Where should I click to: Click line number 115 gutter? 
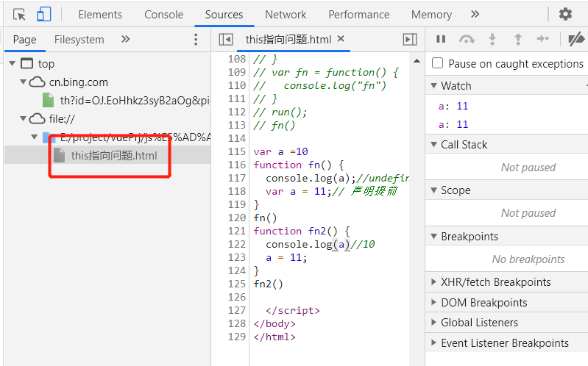click(x=237, y=151)
